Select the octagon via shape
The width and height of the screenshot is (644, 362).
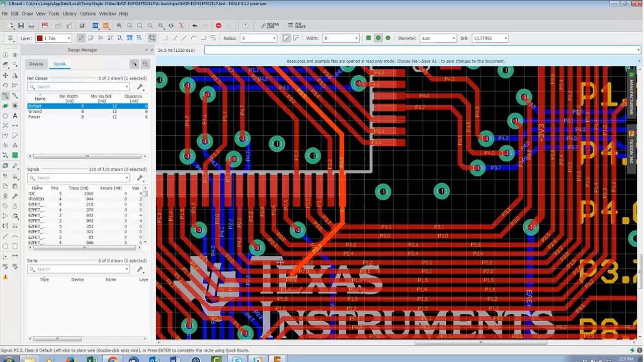388,38
